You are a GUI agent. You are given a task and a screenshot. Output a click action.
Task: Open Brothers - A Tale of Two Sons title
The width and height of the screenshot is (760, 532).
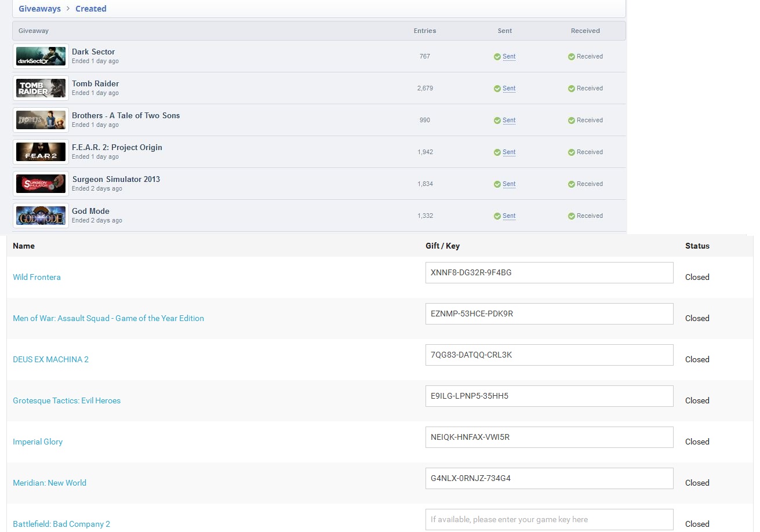(126, 115)
